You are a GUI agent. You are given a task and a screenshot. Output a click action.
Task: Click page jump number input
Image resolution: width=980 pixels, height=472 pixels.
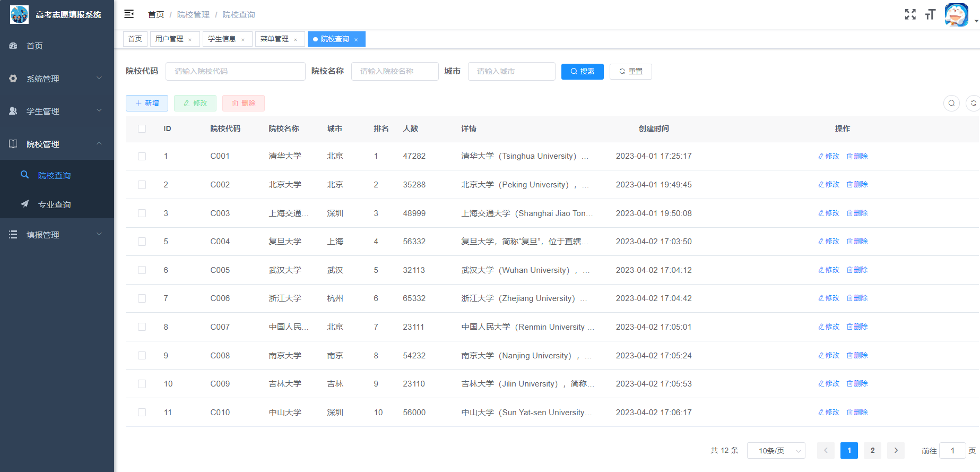click(x=952, y=451)
